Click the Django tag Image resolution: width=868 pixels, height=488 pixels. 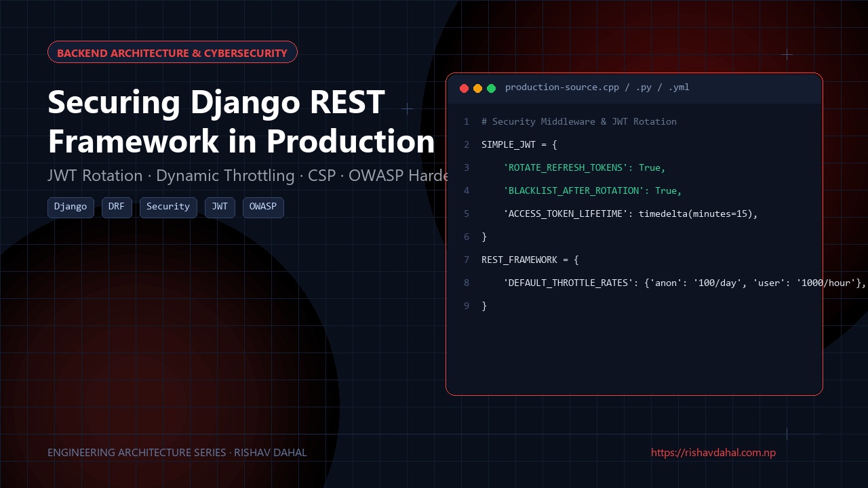click(71, 207)
